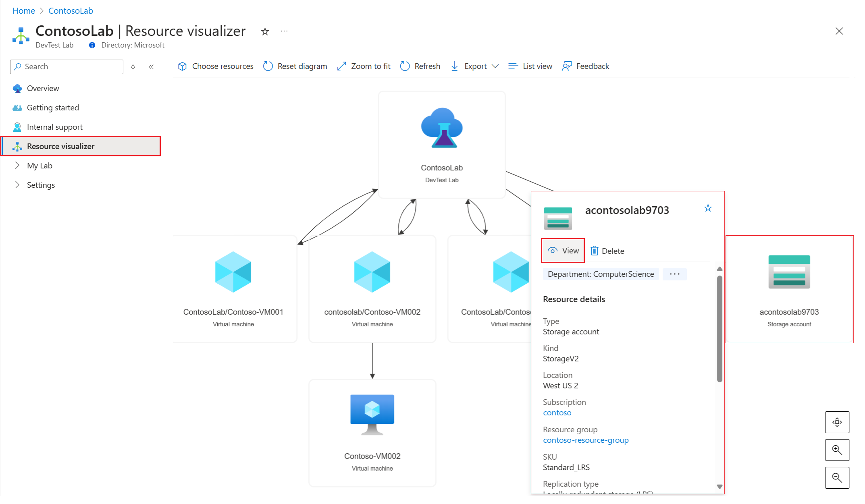The image size is (865, 504).
Task: Select the contosolab/Contoso-VM002 node
Action: (372, 289)
